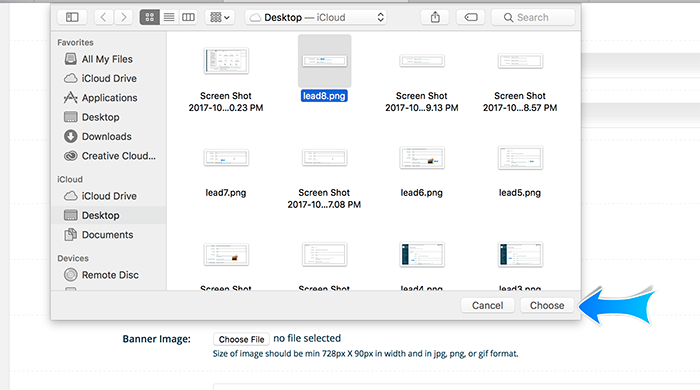The height and width of the screenshot is (390, 700).
Task: Select the lead6.png thumbnail
Action: click(422, 158)
